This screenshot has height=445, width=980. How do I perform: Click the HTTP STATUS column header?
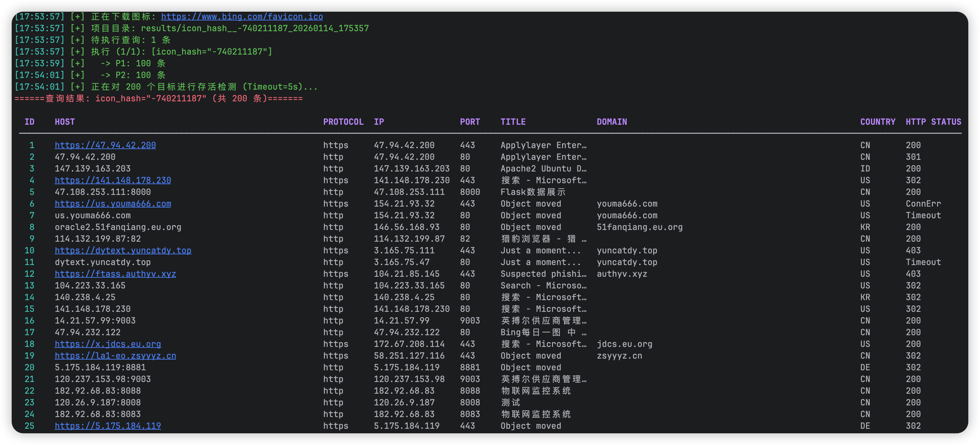[933, 122]
